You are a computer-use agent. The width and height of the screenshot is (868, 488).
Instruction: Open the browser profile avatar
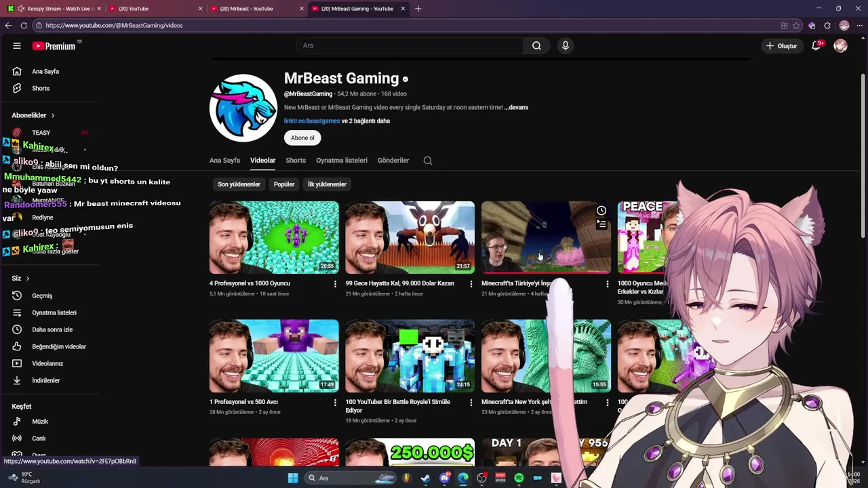(844, 25)
